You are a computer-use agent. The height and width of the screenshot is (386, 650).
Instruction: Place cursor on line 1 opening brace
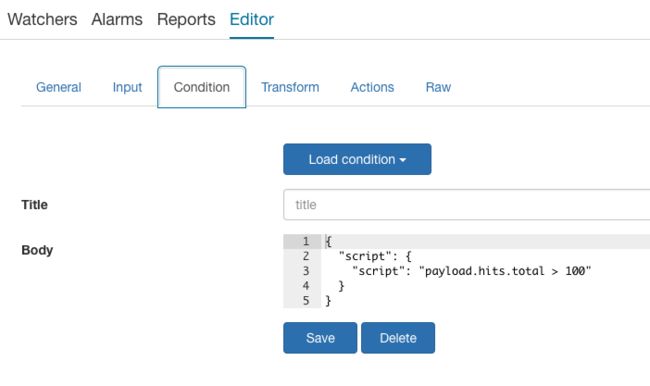pos(328,241)
